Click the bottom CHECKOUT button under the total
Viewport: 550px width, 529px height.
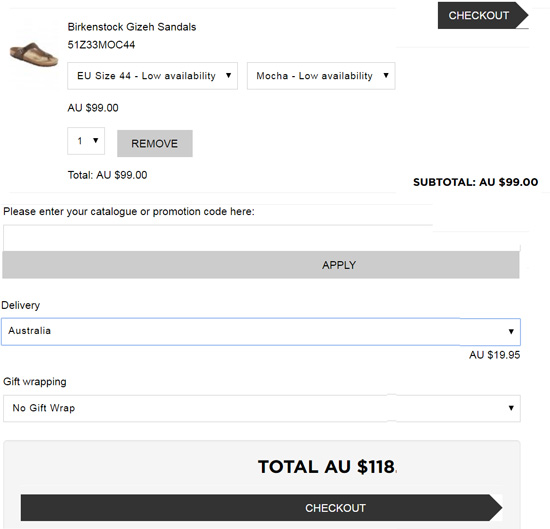(261, 508)
